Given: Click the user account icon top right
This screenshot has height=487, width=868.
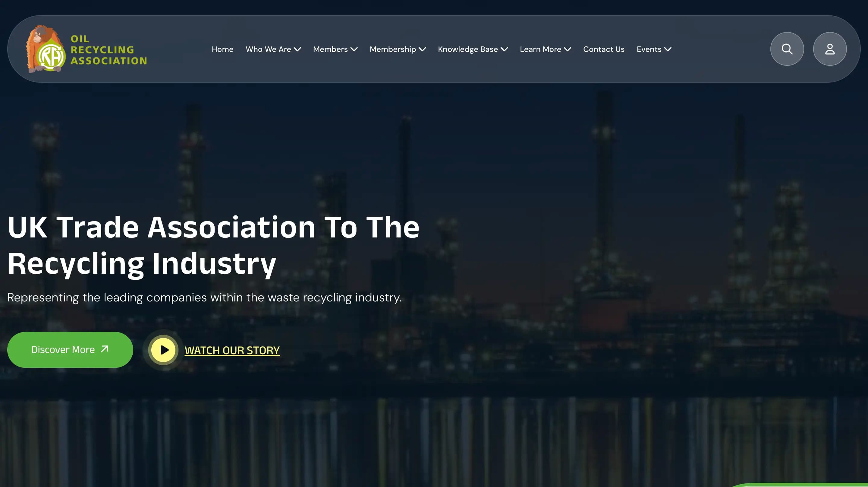Looking at the screenshot, I should click(x=830, y=49).
